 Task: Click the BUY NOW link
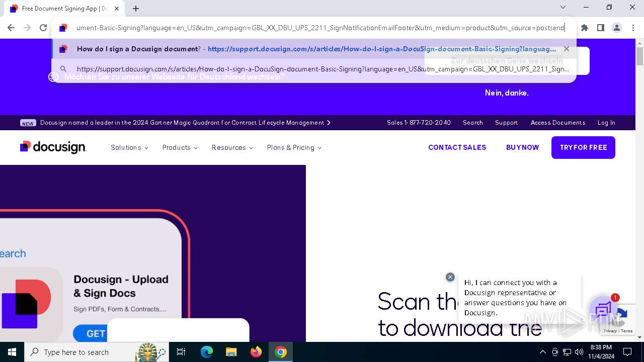point(522,147)
